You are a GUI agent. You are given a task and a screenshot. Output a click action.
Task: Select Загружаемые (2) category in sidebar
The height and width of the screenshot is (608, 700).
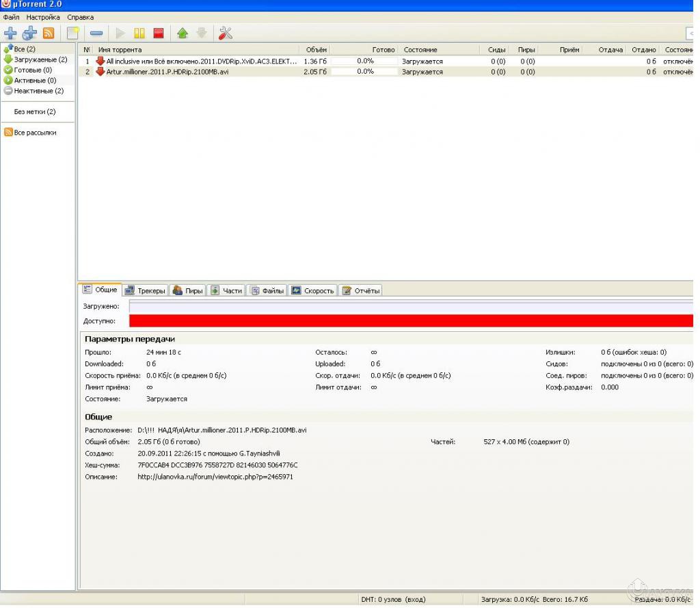[x=40, y=59]
